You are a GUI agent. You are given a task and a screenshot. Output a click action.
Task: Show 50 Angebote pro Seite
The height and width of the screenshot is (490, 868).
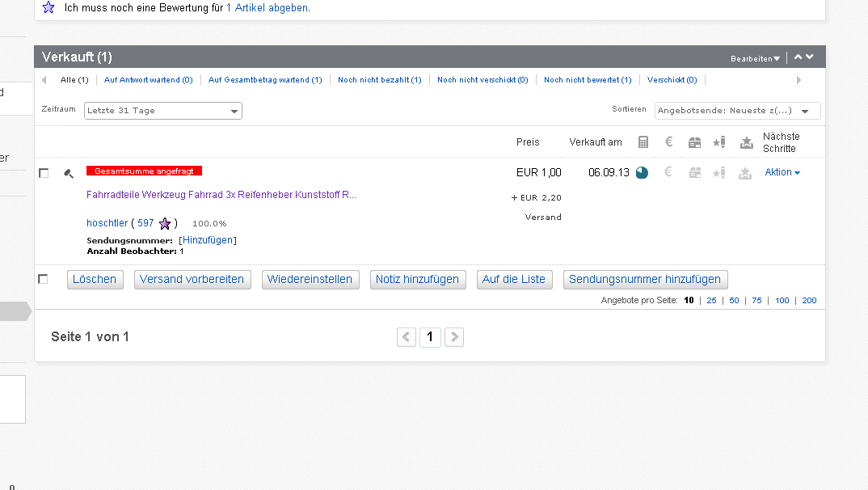[734, 301]
